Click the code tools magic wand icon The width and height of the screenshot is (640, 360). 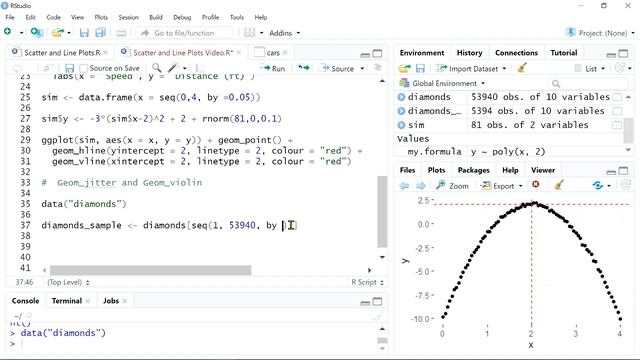click(173, 68)
